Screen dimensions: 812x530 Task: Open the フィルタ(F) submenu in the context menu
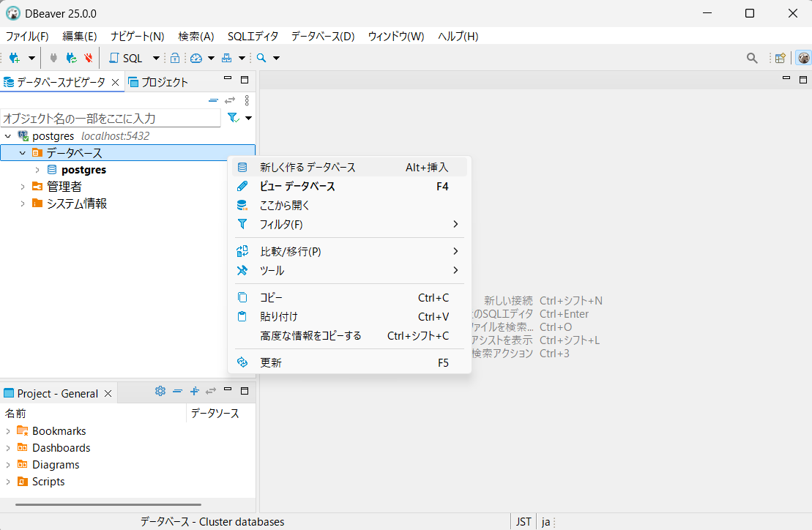[281, 224]
